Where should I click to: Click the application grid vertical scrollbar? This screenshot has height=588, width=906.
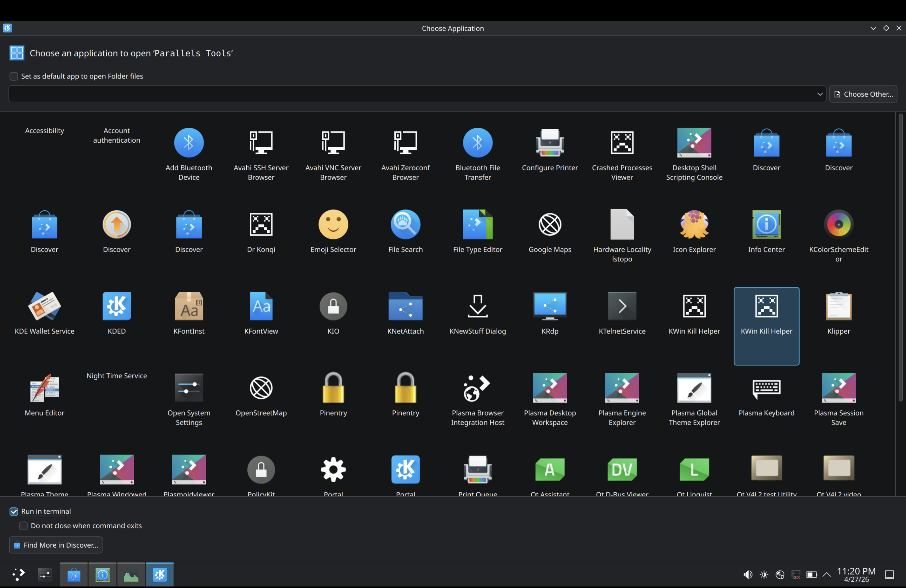(900, 257)
